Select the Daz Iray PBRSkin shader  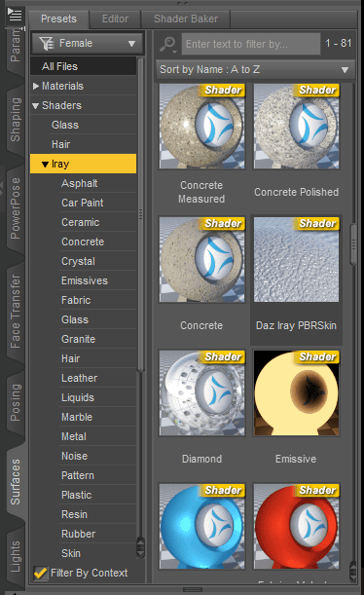297,260
